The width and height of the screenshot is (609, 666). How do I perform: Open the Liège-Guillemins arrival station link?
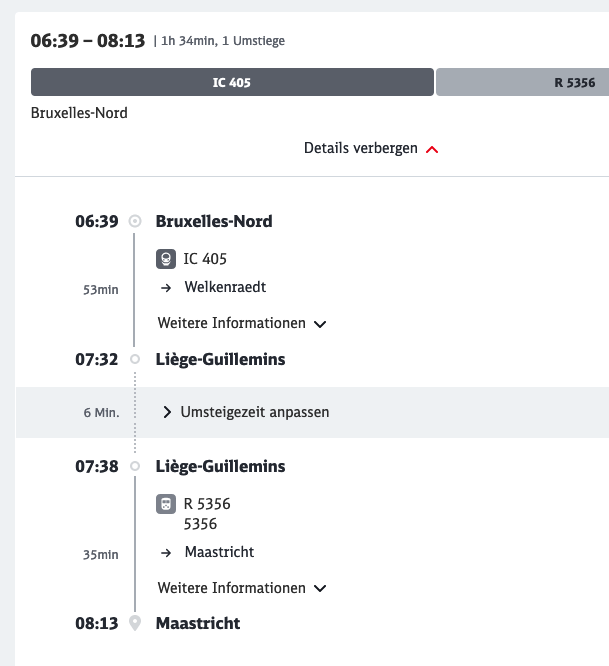pyautogui.click(x=220, y=360)
